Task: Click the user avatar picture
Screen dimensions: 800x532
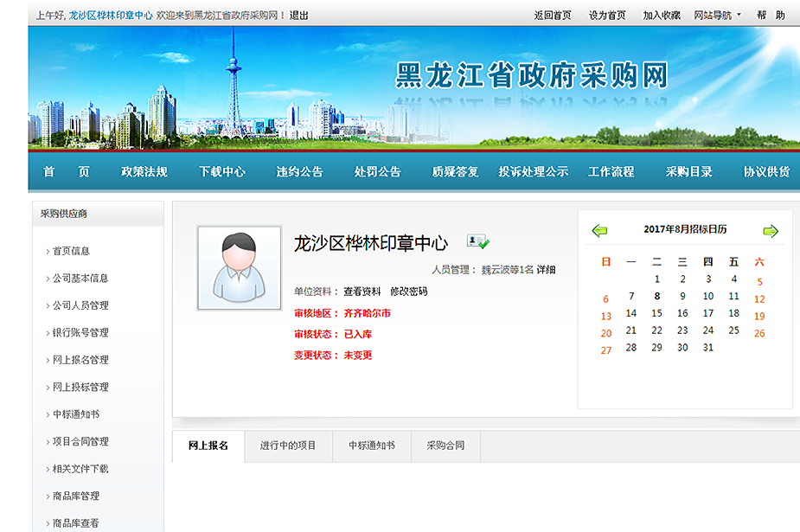Action: pos(240,268)
